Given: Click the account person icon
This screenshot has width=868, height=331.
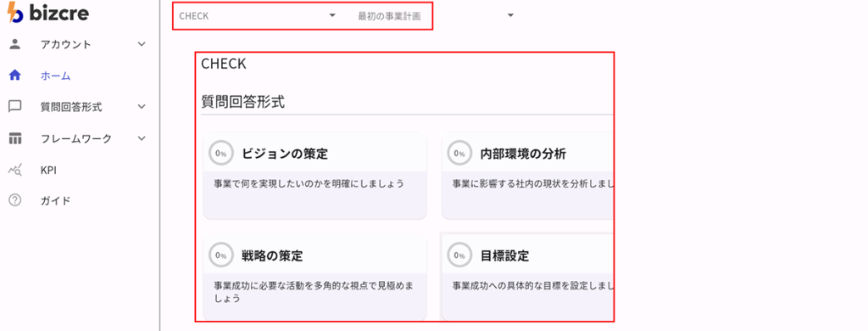Looking at the screenshot, I should 15,44.
